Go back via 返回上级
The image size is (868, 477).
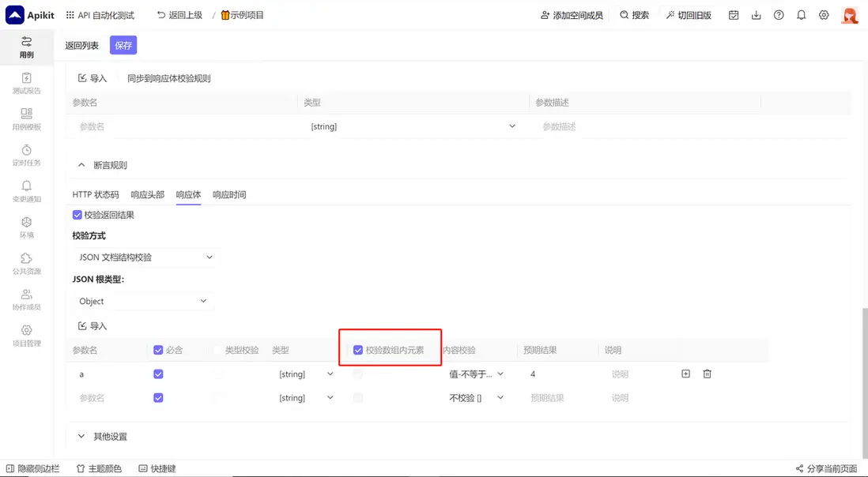pos(180,16)
